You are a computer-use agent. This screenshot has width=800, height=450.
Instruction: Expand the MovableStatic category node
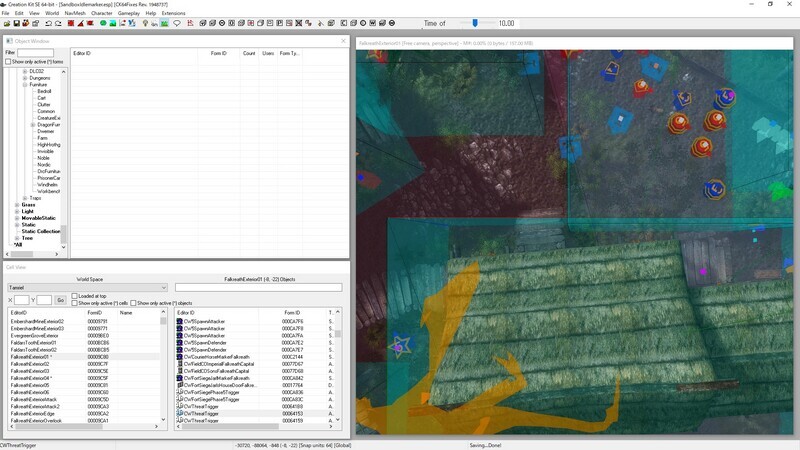(x=17, y=218)
